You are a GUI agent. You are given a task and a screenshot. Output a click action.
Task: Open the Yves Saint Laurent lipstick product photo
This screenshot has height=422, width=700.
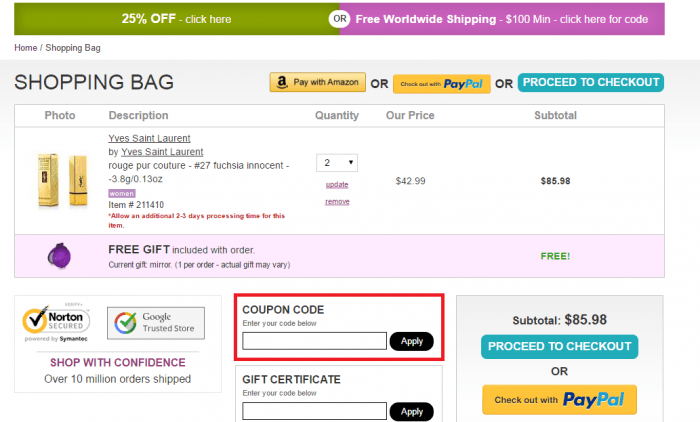[60, 180]
